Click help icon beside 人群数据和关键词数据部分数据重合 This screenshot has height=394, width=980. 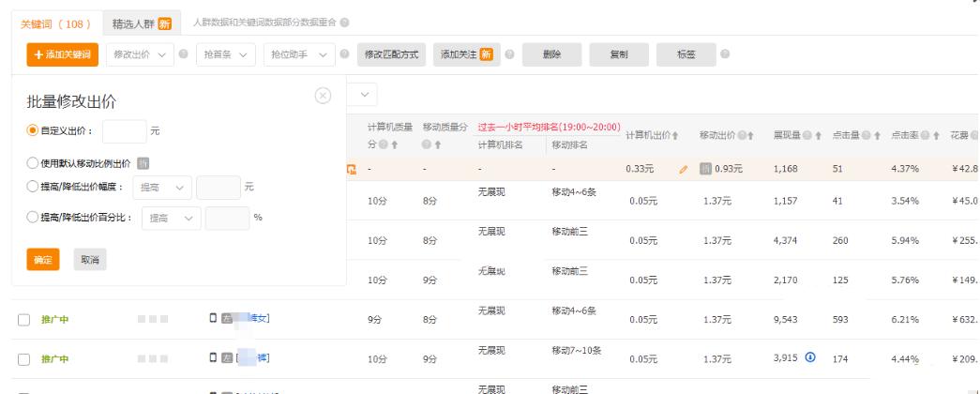point(344,23)
